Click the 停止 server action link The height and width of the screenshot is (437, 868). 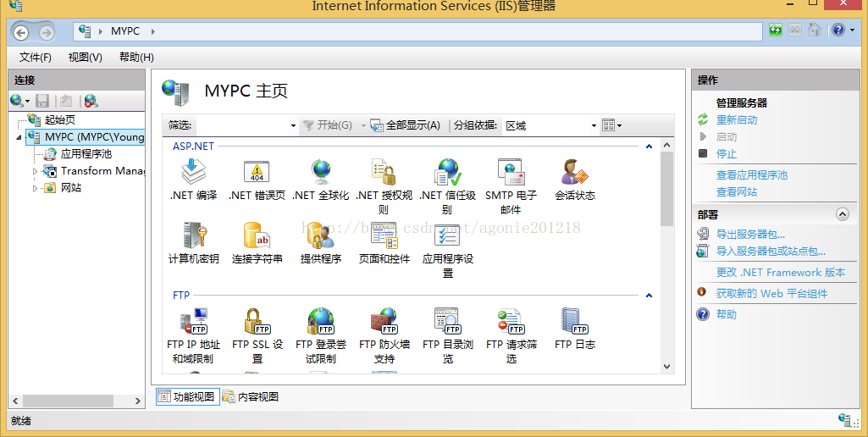point(727,154)
